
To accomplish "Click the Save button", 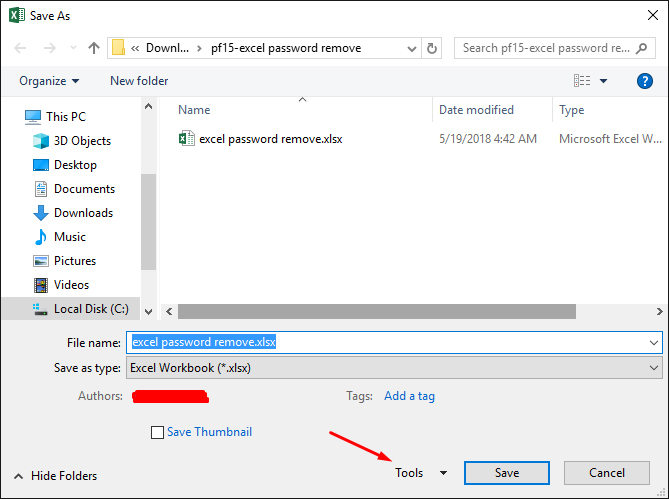I will pyautogui.click(x=507, y=473).
